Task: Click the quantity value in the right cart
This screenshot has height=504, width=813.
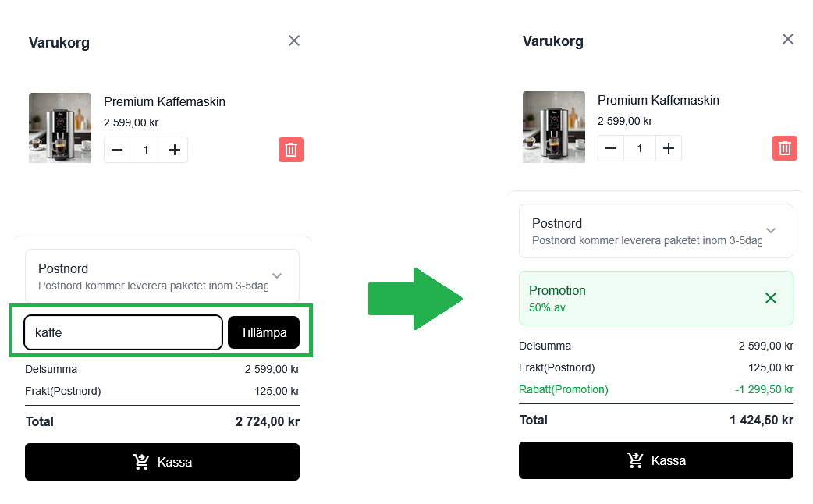Action: pyautogui.click(x=640, y=148)
